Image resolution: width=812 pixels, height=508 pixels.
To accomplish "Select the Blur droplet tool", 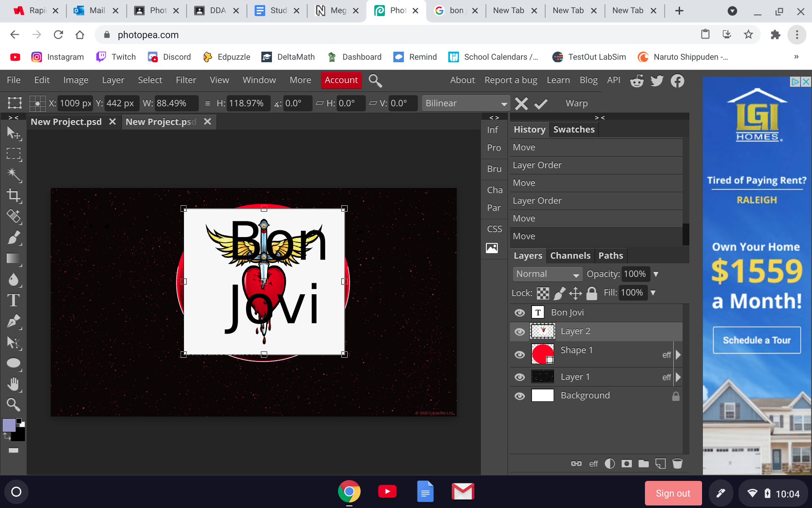I will tap(14, 279).
